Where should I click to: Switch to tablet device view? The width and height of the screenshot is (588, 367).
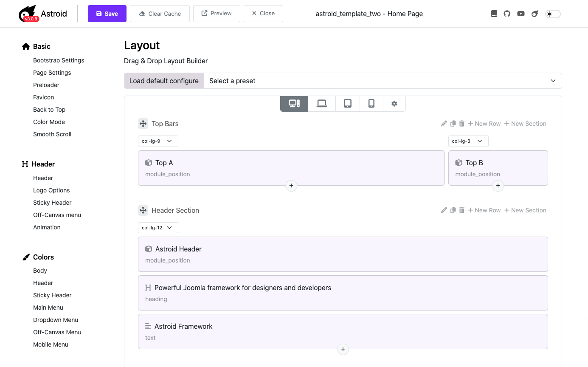(348, 104)
